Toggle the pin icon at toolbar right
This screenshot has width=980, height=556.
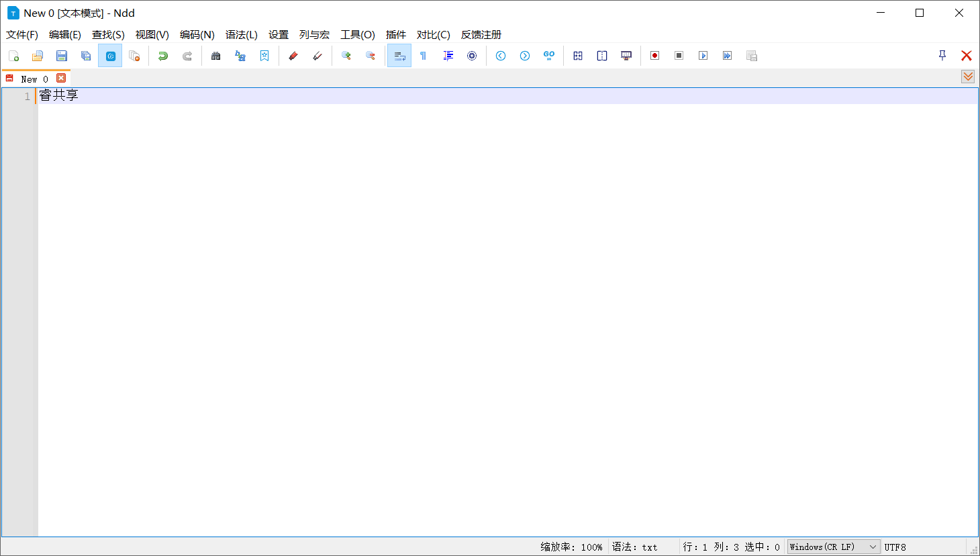point(942,56)
